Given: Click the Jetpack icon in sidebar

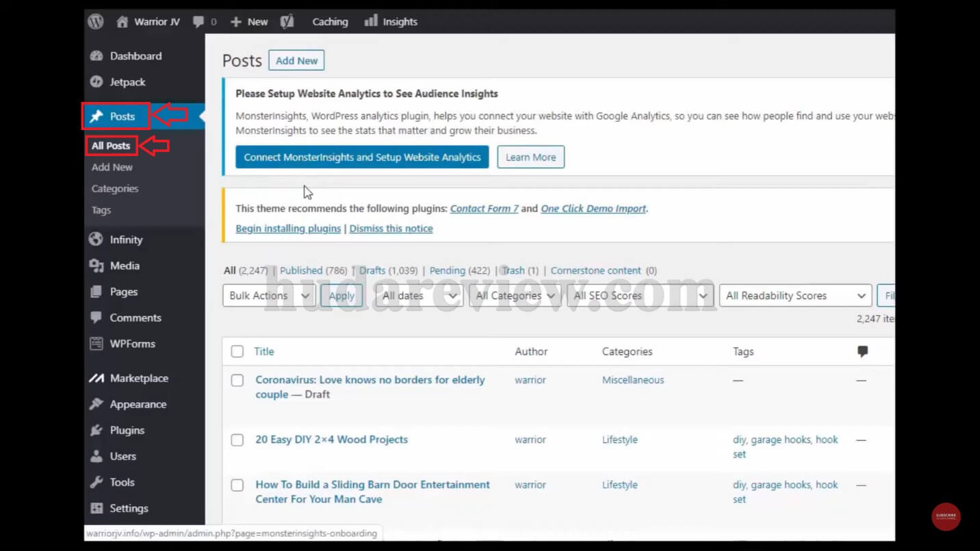Looking at the screenshot, I should [x=96, y=82].
